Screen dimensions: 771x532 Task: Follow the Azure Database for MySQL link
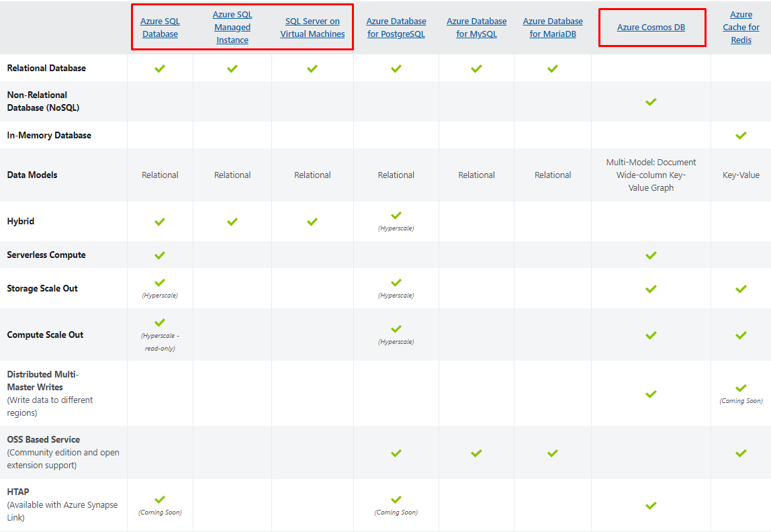pyautogui.click(x=476, y=28)
